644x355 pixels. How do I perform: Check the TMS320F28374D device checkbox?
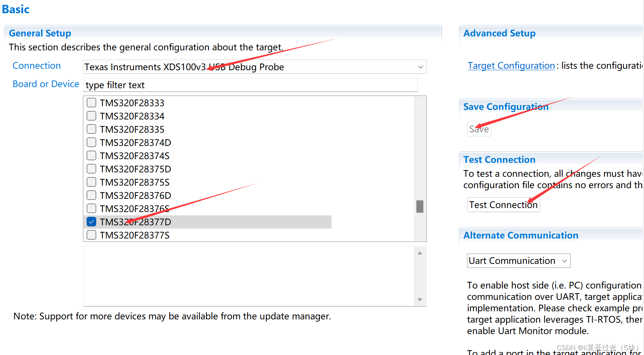91,142
